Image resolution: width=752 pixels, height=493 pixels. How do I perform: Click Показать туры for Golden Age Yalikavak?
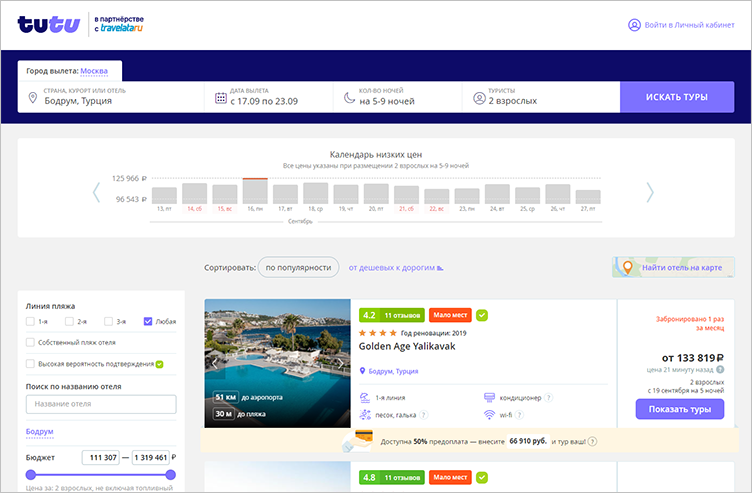click(680, 409)
